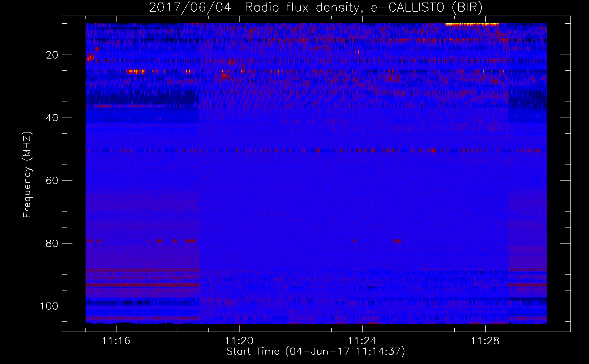The height and width of the screenshot is (364, 589).
Task: Click the 40 MHz frequency tick label
Action: tap(52, 118)
